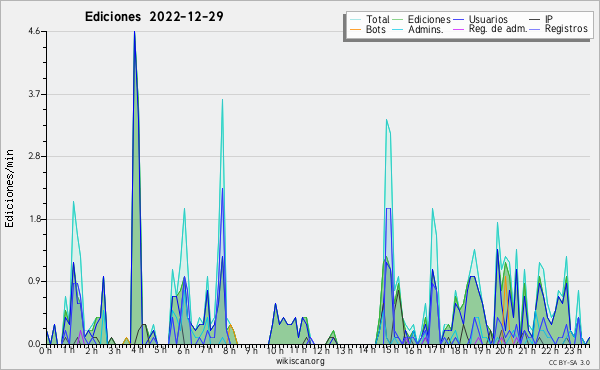
Task: Click the 'wikiscan.org' label below the axis
Action: (300, 361)
